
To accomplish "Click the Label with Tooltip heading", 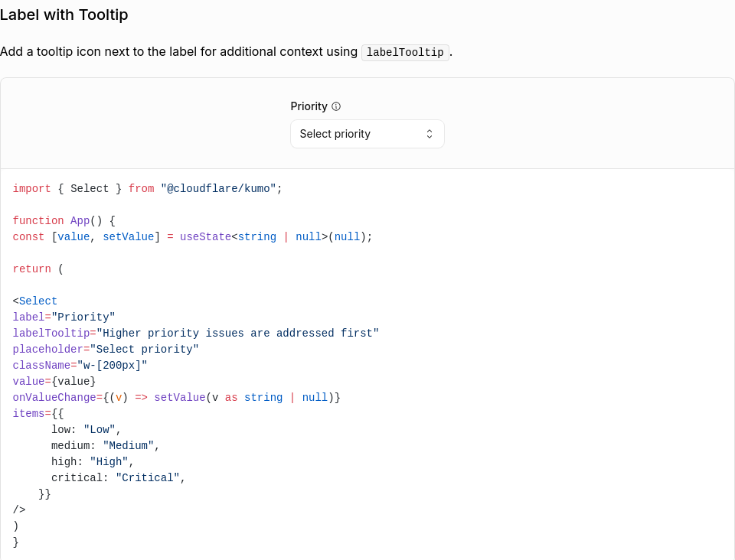I will [x=64, y=15].
